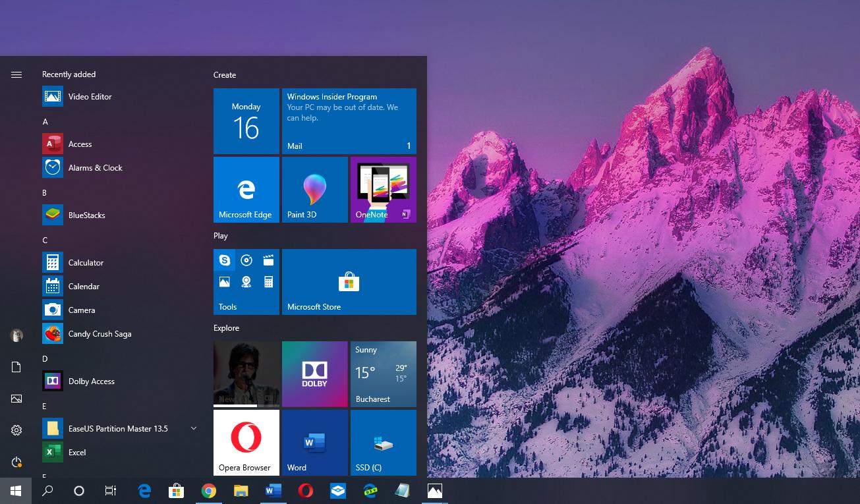Open the Power options button
This screenshot has height=504, width=860.
[16, 462]
